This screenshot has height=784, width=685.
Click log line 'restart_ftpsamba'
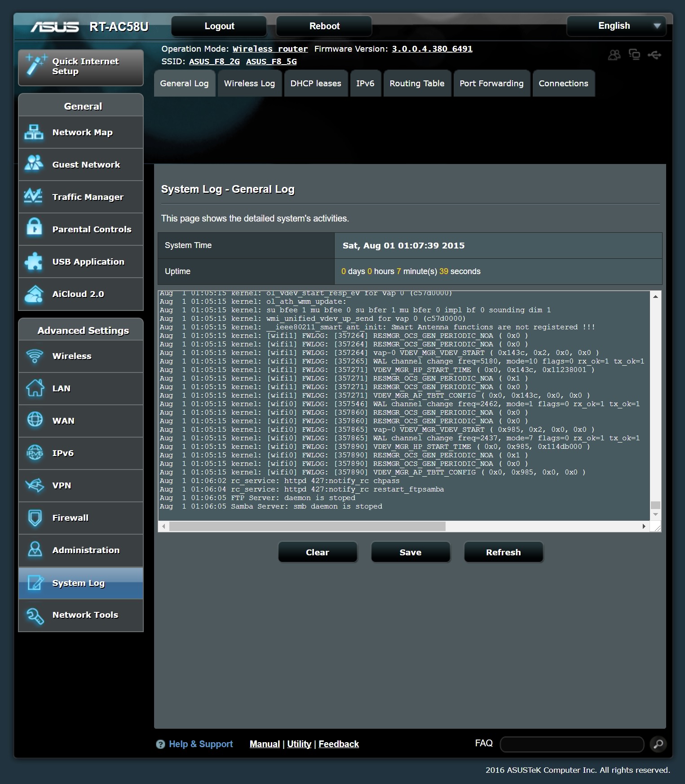(408, 489)
